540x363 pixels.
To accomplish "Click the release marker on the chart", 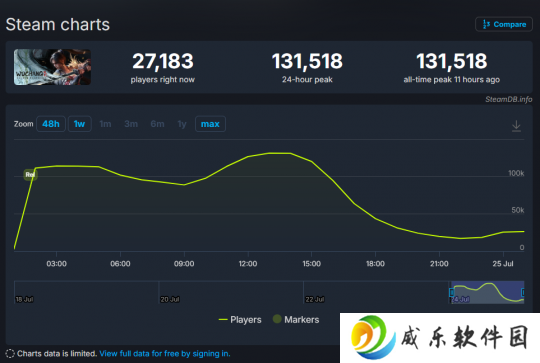I will (x=30, y=175).
